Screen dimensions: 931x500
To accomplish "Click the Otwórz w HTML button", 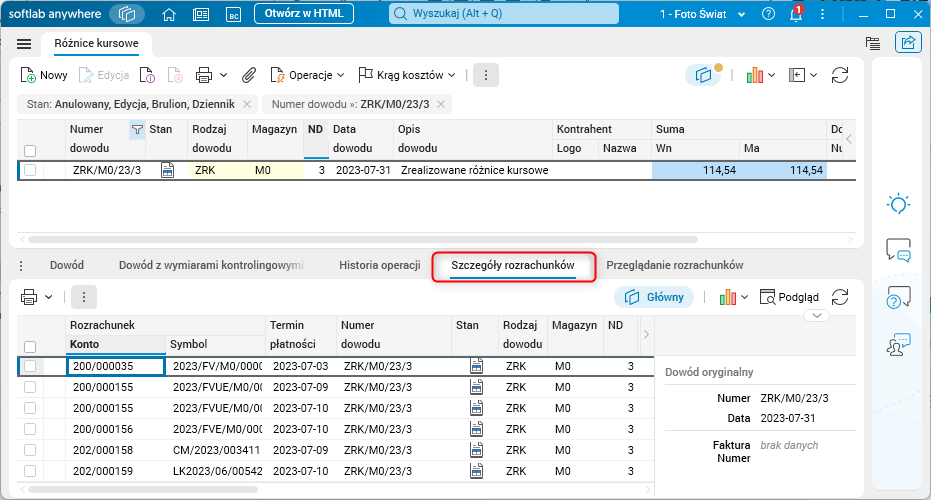I will tap(304, 14).
